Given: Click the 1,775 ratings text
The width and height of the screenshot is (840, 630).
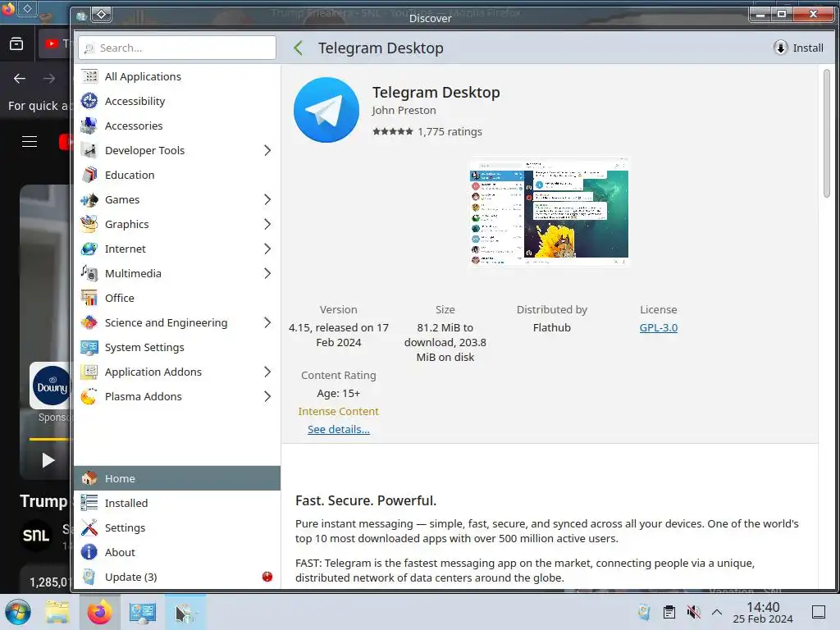Looking at the screenshot, I should (x=450, y=132).
